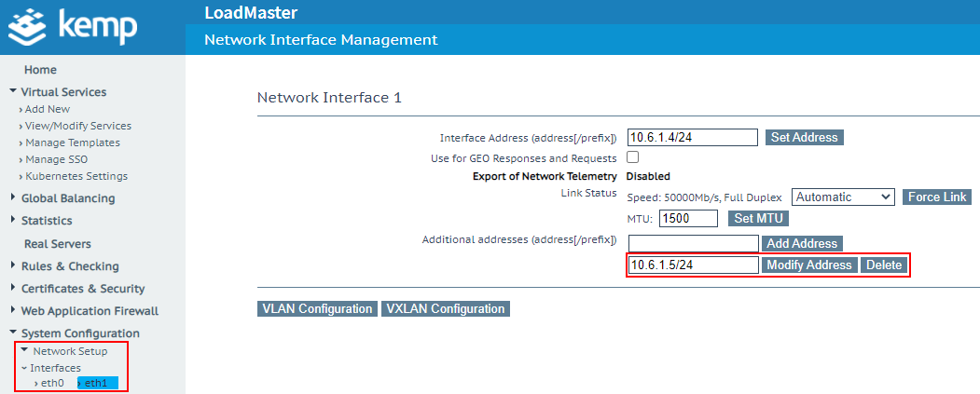Click the MTU input field

click(688, 219)
